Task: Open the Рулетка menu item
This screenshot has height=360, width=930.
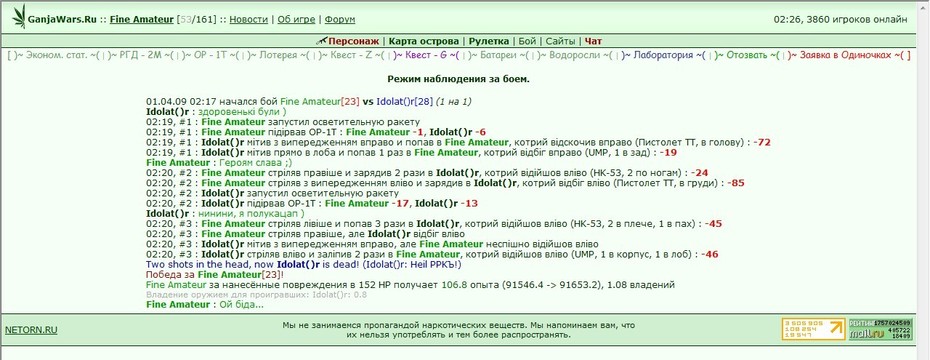Action: click(x=489, y=41)
